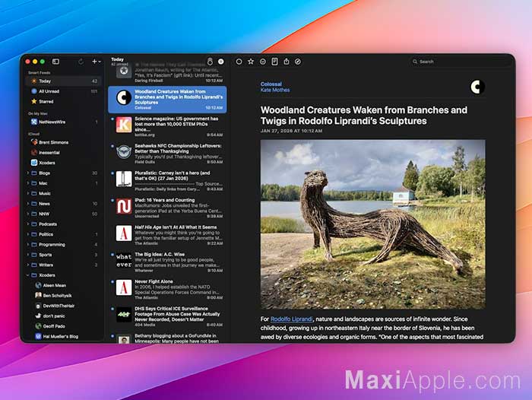Open Half His Age article
Image resolution: width=532 pixels, height=400 pixels.
coord(168,235)
